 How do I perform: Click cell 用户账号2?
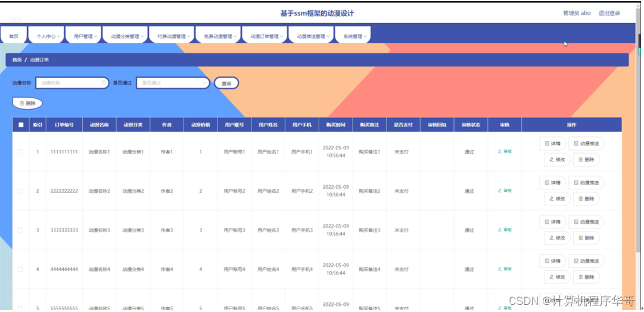pos(235,191)
